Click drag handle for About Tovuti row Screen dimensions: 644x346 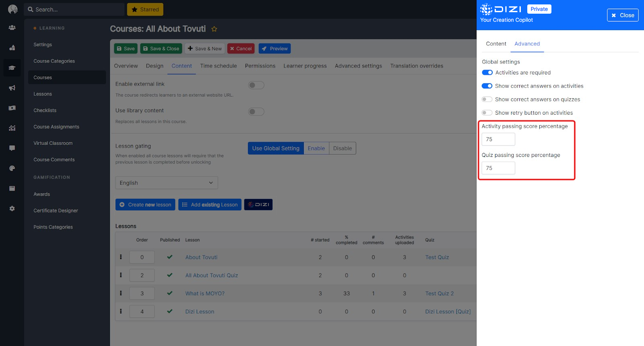tap(121, 257)
